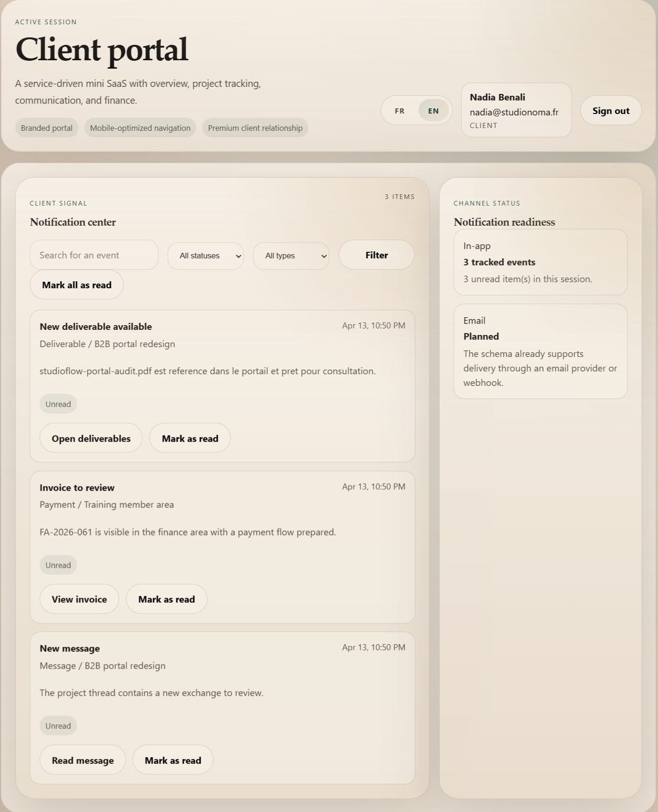Click the nadia@studionoma.fr email text

pyautogui.click(x=514, y=112)
